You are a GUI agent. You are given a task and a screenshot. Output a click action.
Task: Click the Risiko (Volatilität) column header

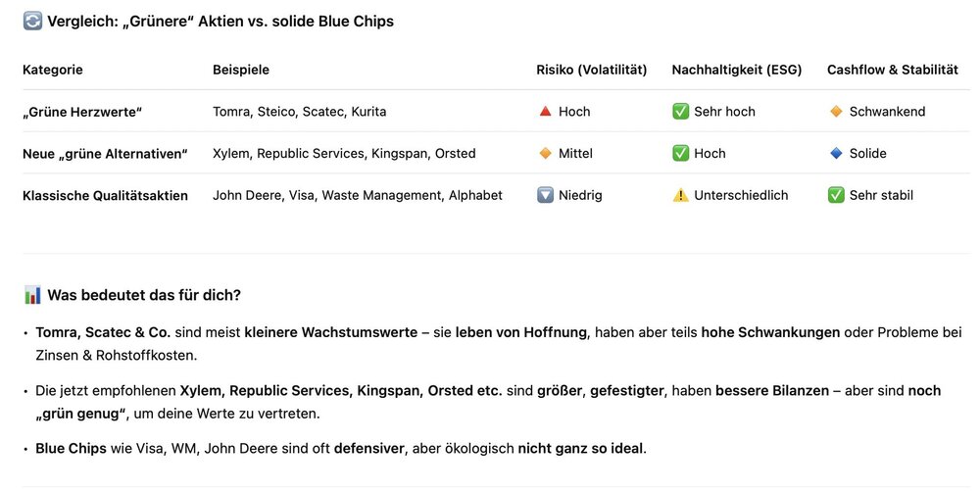[592, 70]
